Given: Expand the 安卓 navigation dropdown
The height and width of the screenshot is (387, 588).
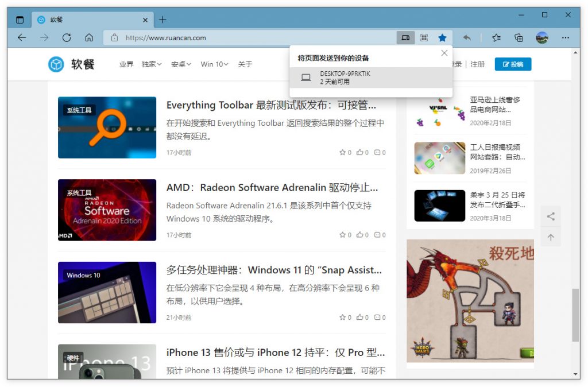Looking at the screenshot, I should tap(180, 64).
